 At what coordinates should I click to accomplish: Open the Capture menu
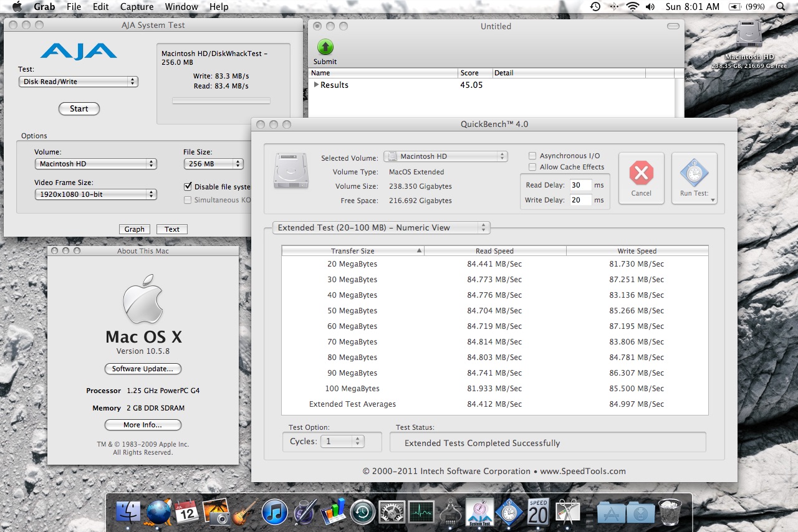click(x=137, y=7)
